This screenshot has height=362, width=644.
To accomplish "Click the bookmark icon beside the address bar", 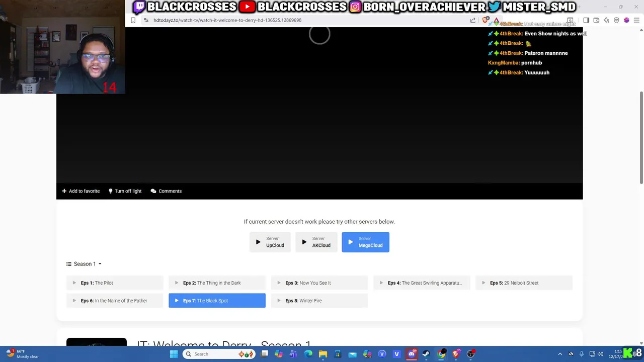I will coord(133,20).
